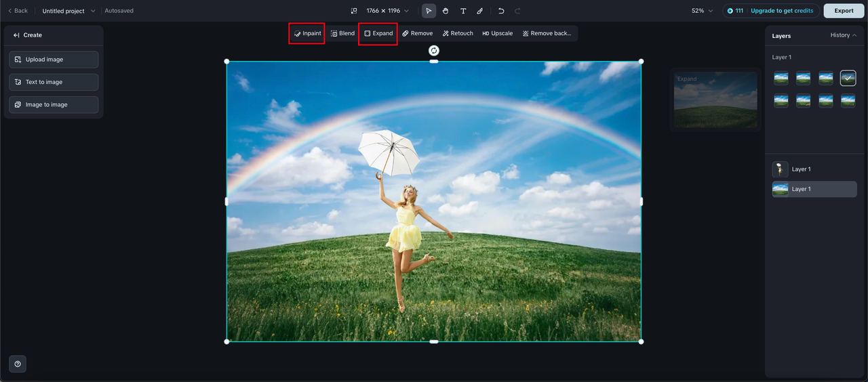Viewport: 868px width, 382px height.
Task: Open the Layers tab
Action: click(781, 36)
